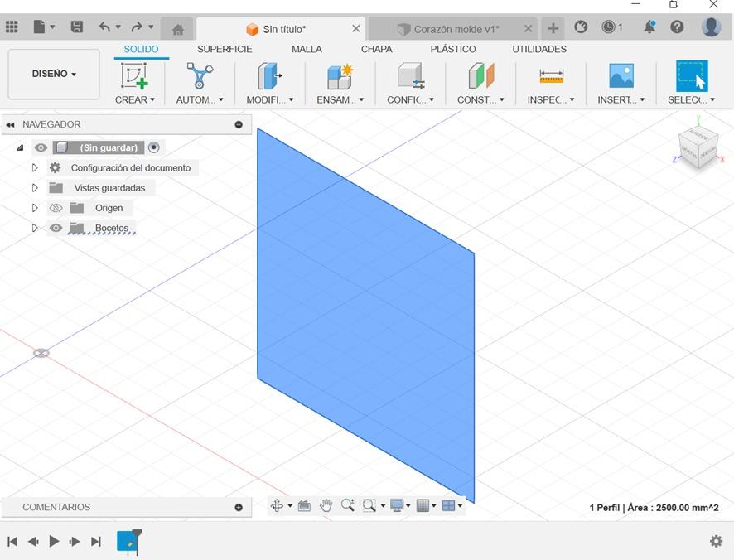The image size is (734, 560).
Task: Expand Configuración del documento node
Action: point(35,168)
